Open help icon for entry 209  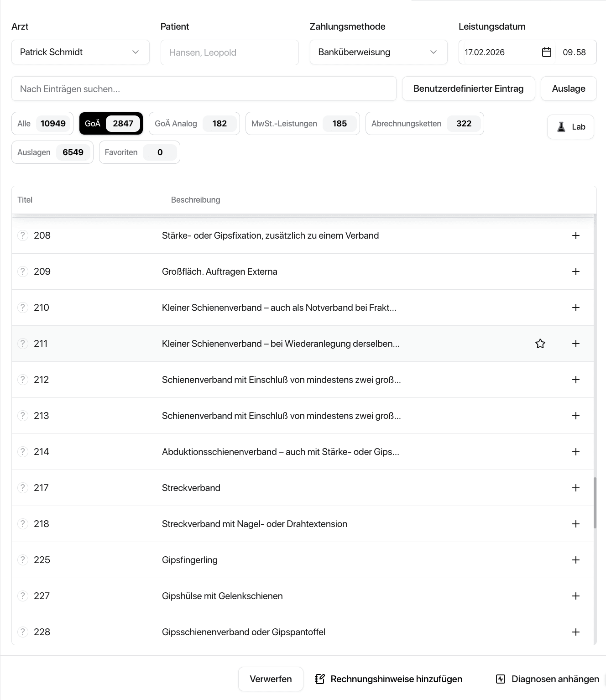point(23,272)
